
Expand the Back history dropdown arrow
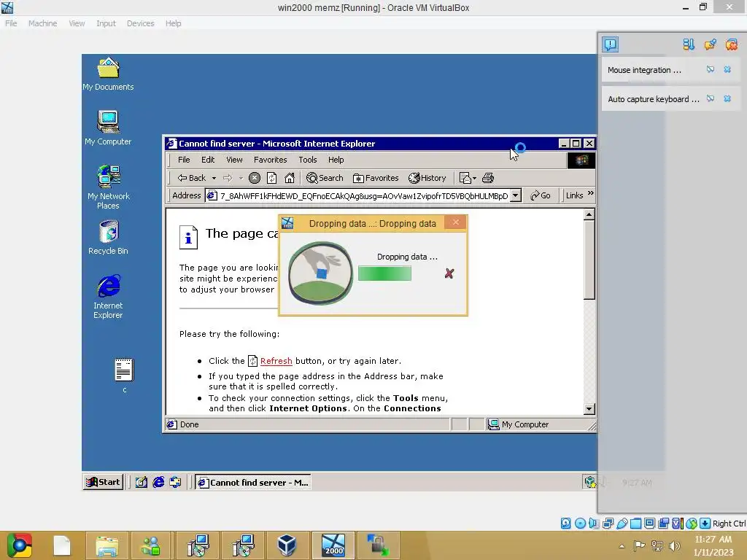214,178
